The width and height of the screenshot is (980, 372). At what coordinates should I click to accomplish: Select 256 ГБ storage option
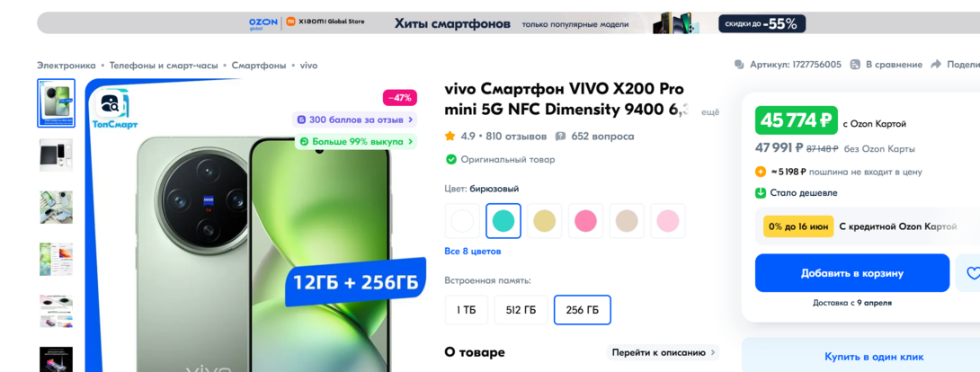point(582,310)
